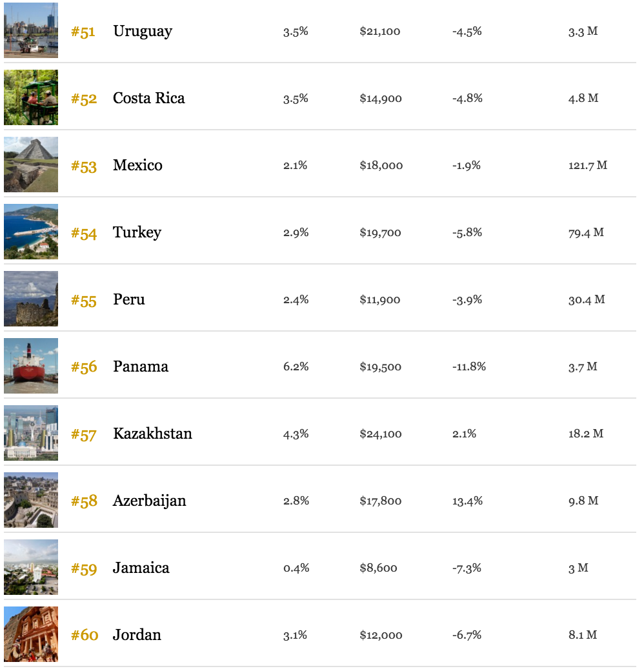
Task: Click the Costa Rica rainforest thumbnail
Action: [31, 97]
